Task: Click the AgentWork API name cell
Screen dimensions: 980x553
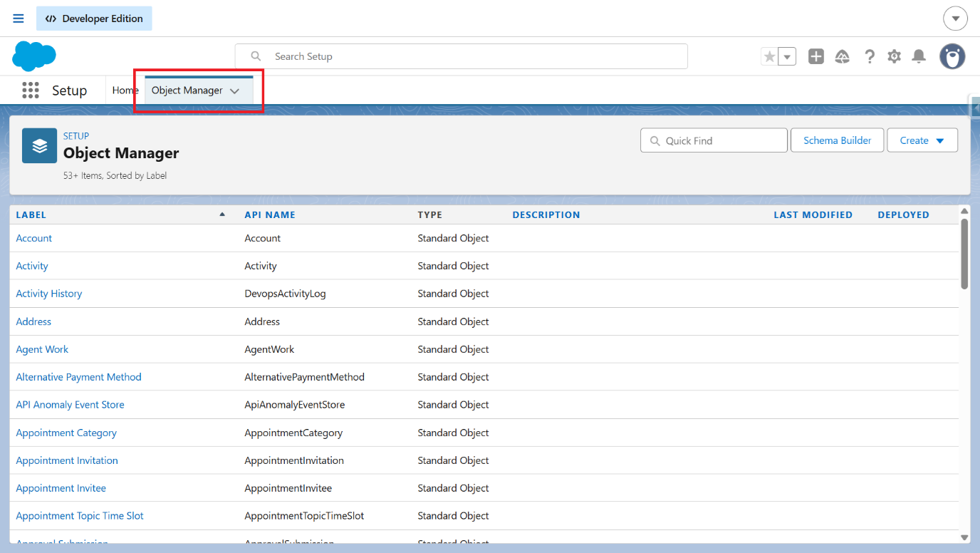Action: [269, 349]
